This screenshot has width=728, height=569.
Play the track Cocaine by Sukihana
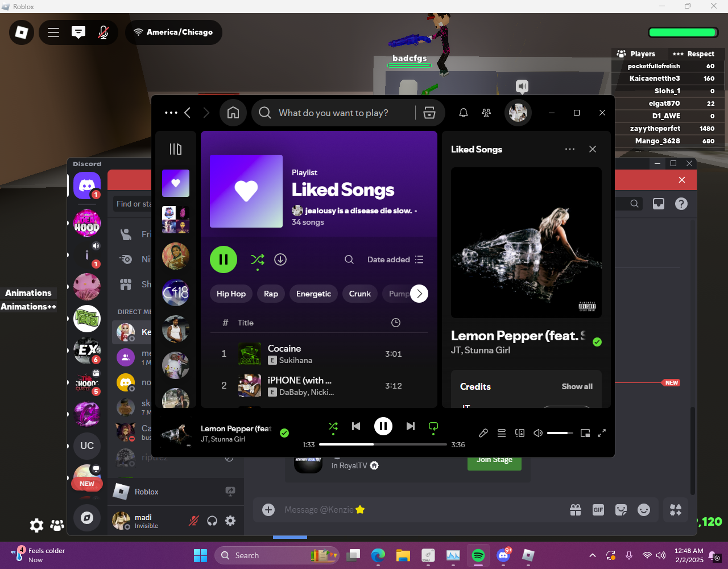pos(319,354)
